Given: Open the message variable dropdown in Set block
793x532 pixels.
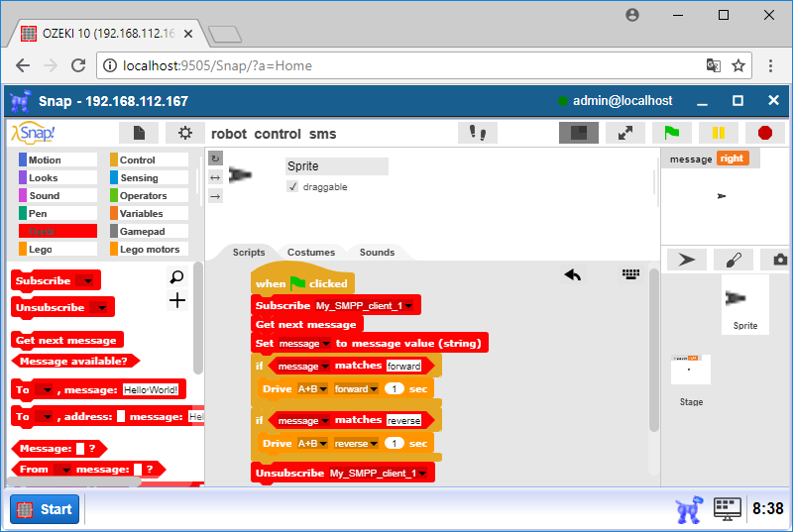Looking at the screenshot, I should point(326,344).
